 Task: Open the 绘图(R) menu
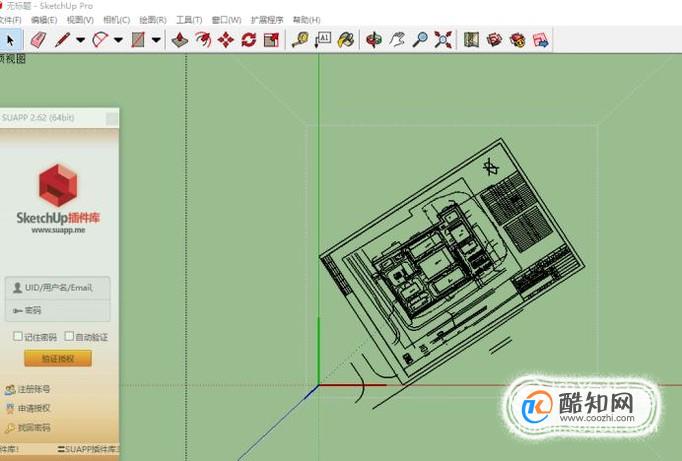(153, 20)
